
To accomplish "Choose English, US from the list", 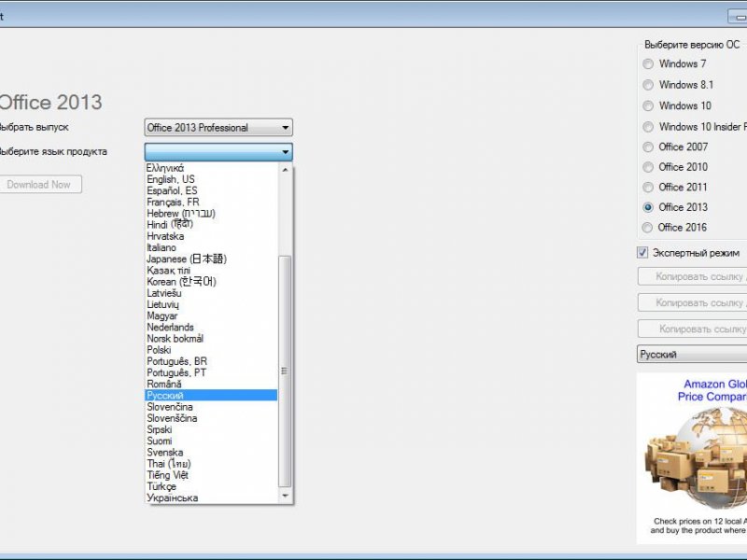I will pyautogui.click(x=211, y=179).
